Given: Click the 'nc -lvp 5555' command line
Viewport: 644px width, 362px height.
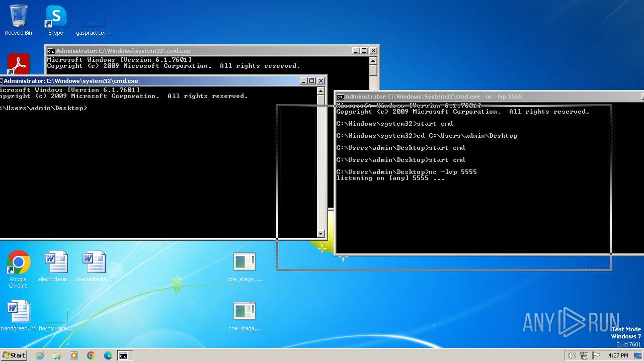Looking at the screenshot, I should (407, 172).
